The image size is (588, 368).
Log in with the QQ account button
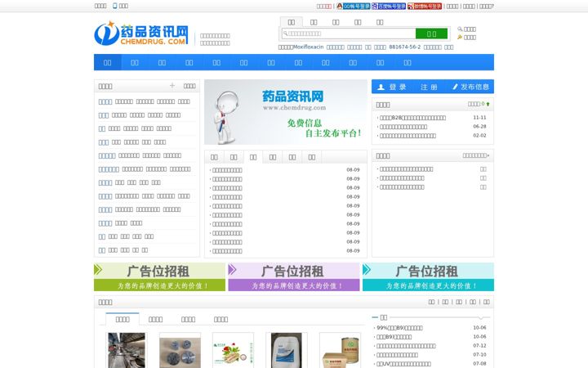pos(354,6)
